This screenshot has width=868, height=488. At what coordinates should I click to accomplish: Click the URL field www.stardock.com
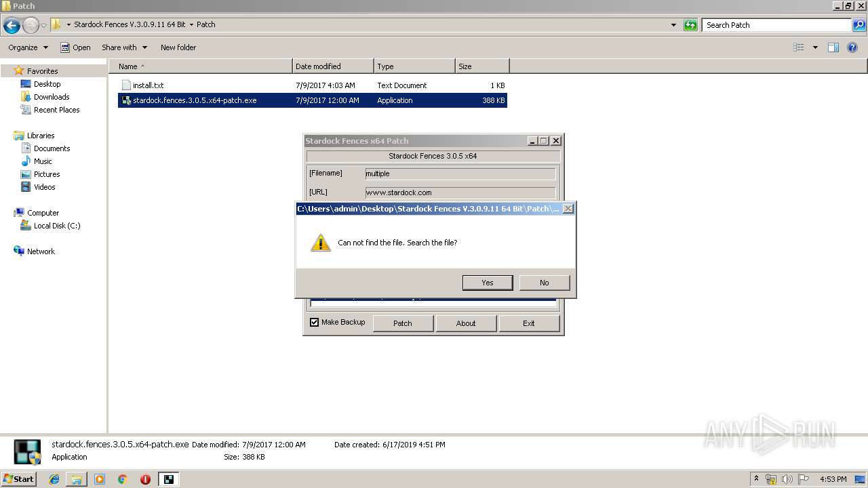tap(460, 192)
